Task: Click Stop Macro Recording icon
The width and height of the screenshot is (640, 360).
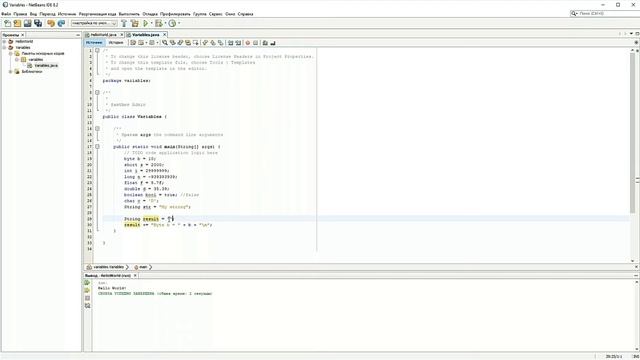Action: [x=255, y=42]
